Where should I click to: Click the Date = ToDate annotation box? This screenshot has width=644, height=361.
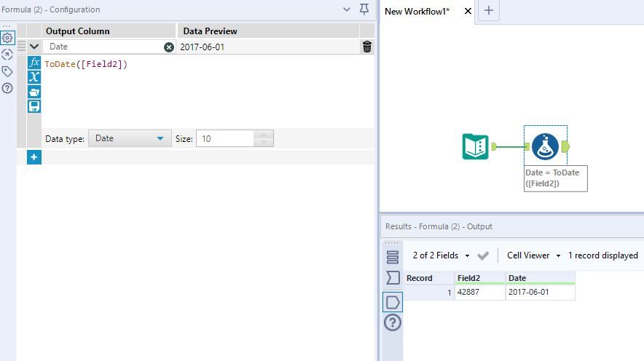(556, 178)
